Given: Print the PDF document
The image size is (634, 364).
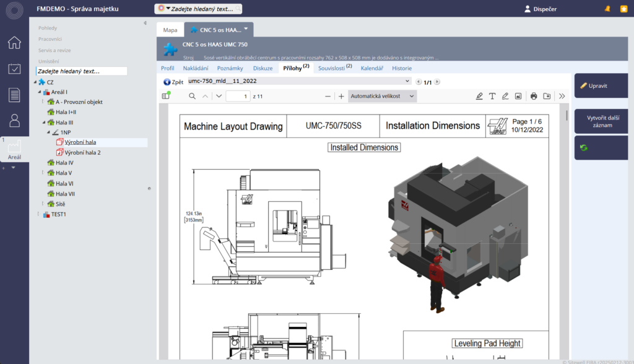Looking at the screenshot, I should pyautogui.click(x=534, y=96).
